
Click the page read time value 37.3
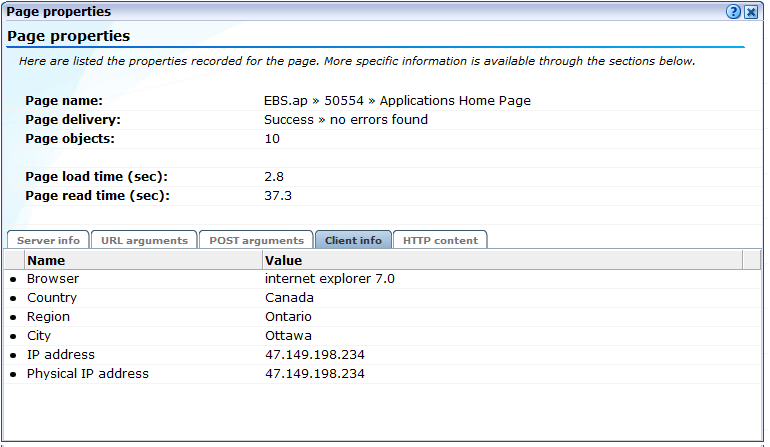pyautogui.click(x=278, y=196)
